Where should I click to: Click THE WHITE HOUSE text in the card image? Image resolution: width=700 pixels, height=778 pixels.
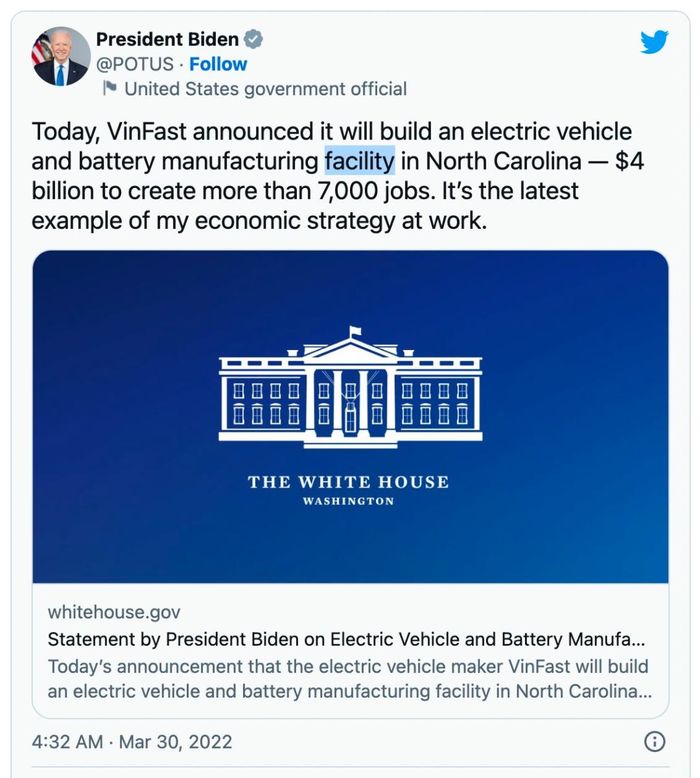(348, 482)
